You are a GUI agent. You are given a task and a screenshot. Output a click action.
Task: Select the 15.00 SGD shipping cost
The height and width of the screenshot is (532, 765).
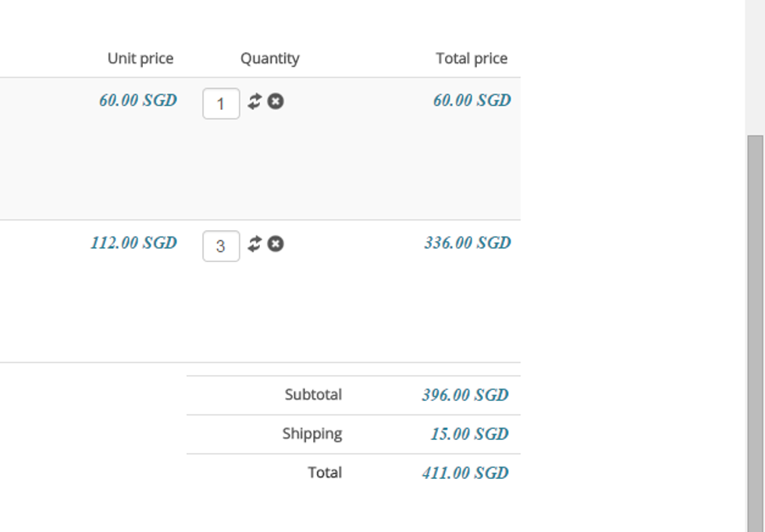point(469,434)
